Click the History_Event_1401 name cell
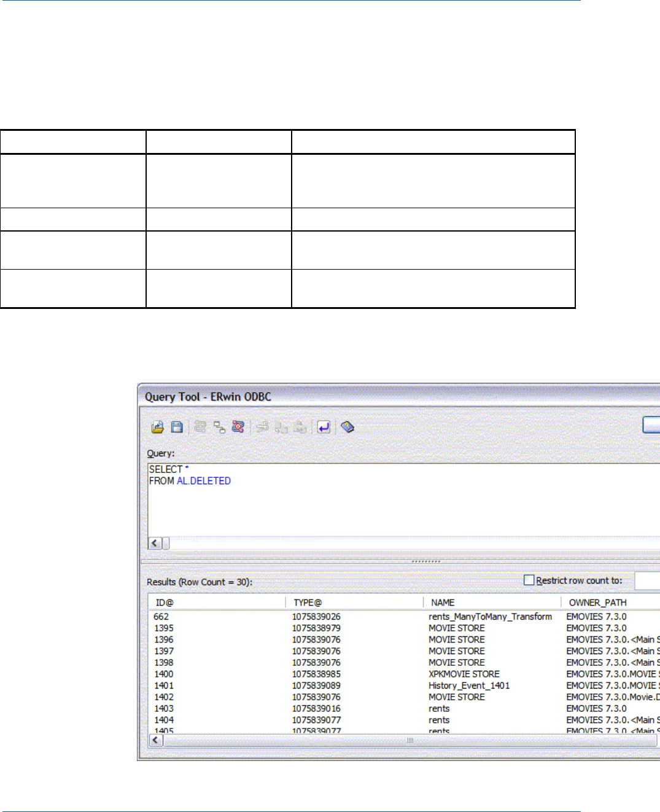 click(x=469, y=685)
